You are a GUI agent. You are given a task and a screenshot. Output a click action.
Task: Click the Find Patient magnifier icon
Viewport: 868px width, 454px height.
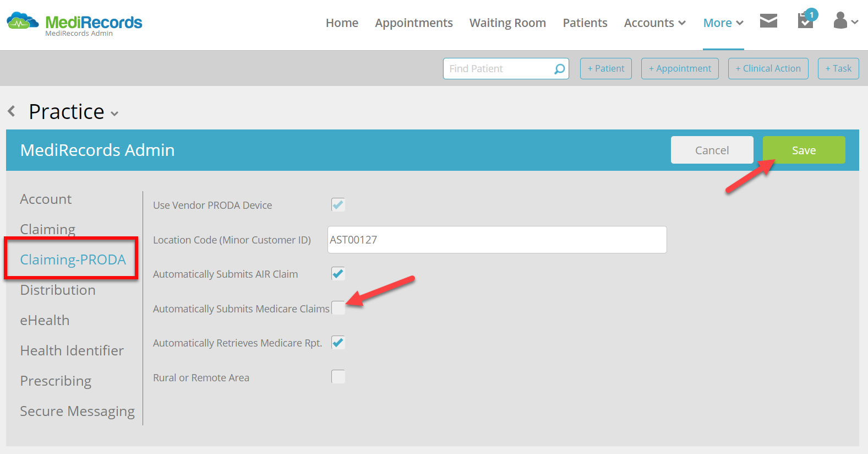559,69
